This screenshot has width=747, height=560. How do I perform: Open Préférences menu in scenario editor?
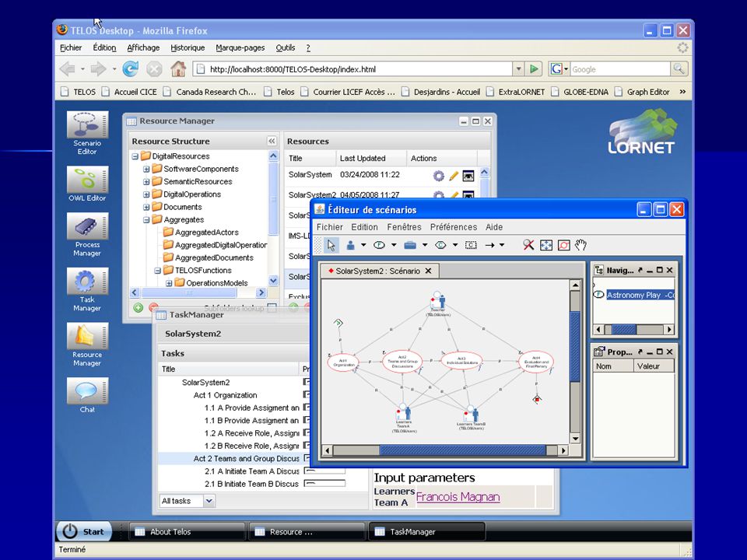[454, 227]
